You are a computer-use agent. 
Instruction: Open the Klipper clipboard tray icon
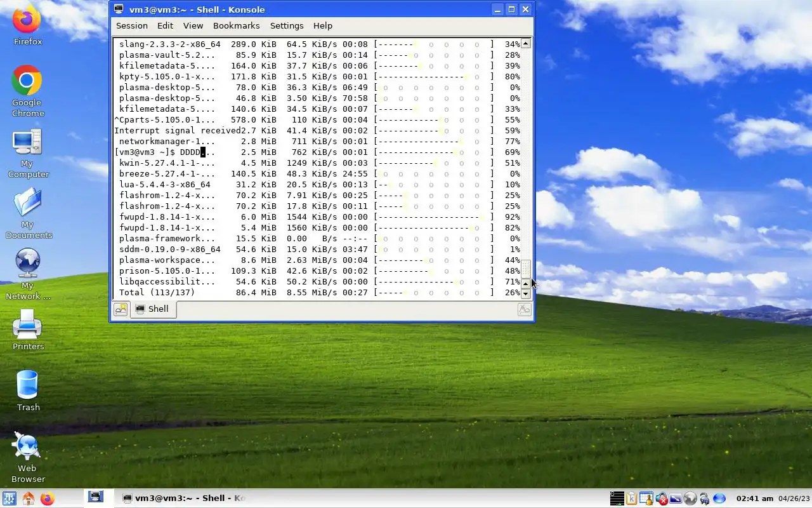click(631, 498)
